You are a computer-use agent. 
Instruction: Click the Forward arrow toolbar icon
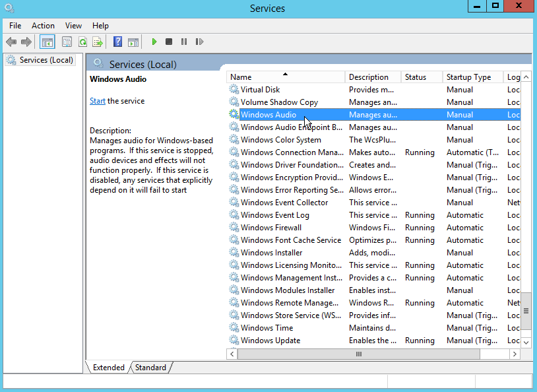tap(26, 42)
